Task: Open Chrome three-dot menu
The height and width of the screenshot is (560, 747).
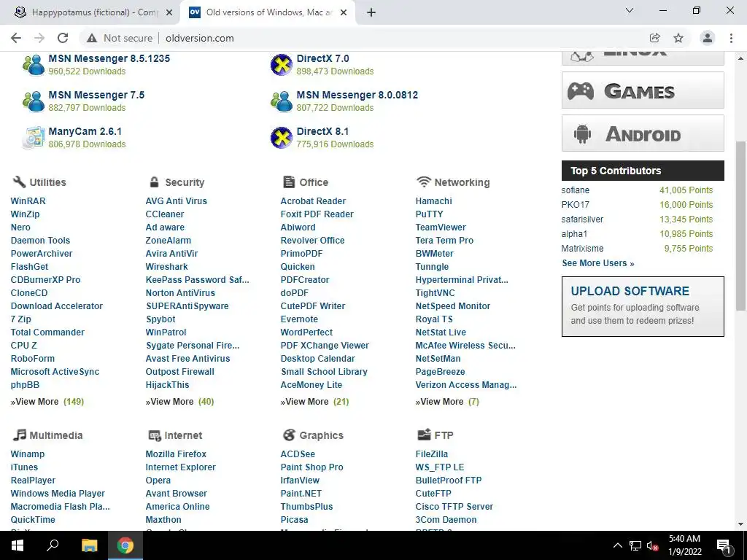Action: [x=731, y=38]
